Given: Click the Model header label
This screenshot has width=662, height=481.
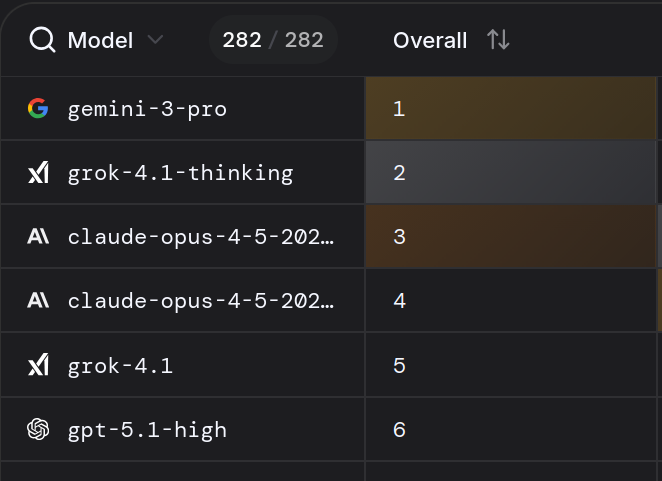Looking at the screenshot, I should tap(100, 40).
